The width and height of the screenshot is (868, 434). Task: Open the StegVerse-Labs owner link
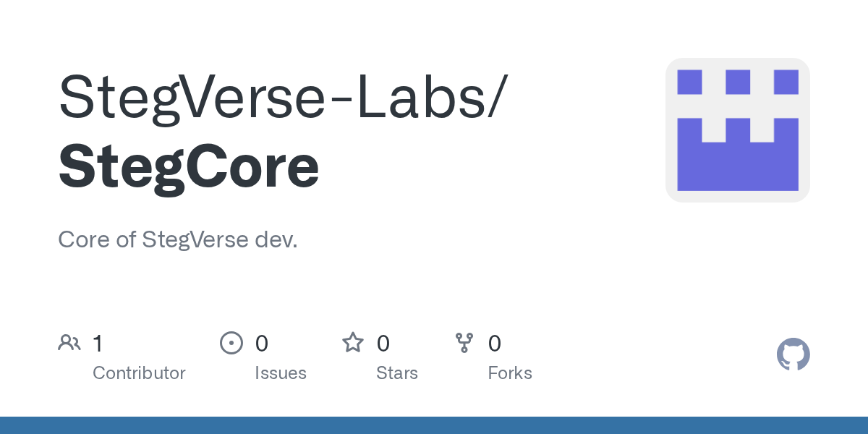pyautogui.click(x=282, y=96)
